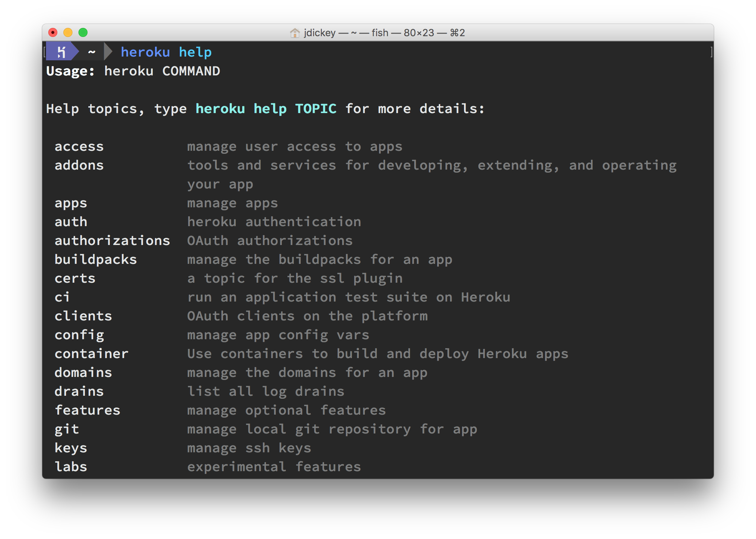Click the red close window button
Image resolution: width=756 pixels, height=539 pixels.
53,32
